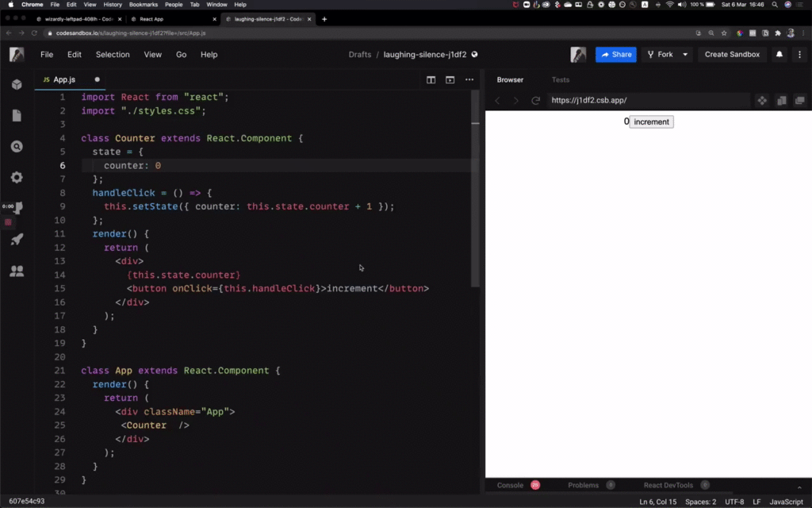Open the Selection menu
The height and width of the screenshot is (508, 812).
tap(113, 55)
